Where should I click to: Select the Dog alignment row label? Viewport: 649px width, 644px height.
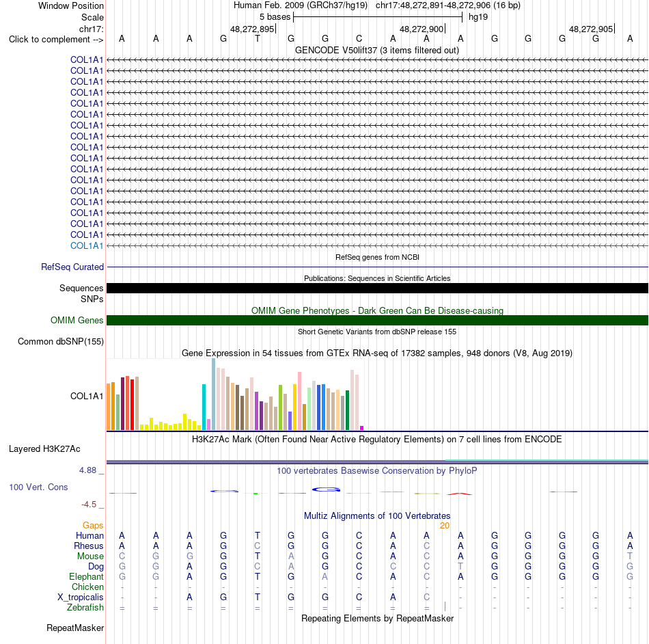click(96, 567)
